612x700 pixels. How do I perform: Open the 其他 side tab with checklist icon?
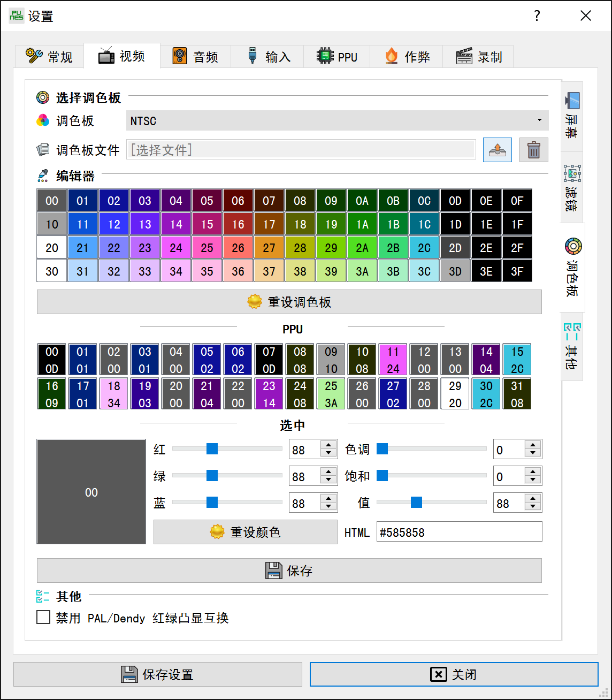click(x=572, y=346)
